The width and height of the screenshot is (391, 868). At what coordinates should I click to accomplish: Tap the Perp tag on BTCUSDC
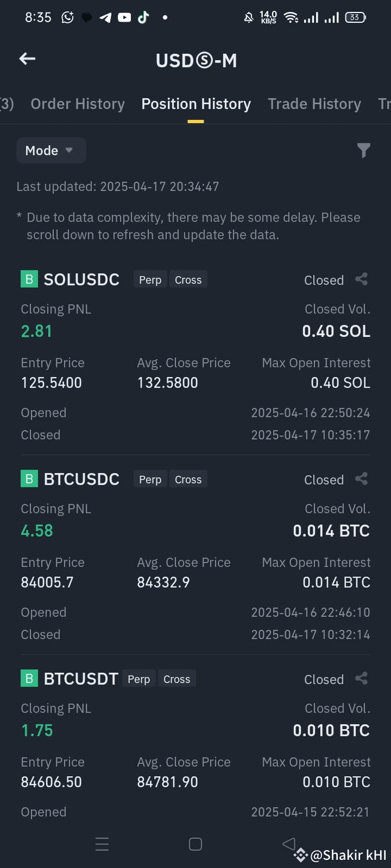pos(150,479)
